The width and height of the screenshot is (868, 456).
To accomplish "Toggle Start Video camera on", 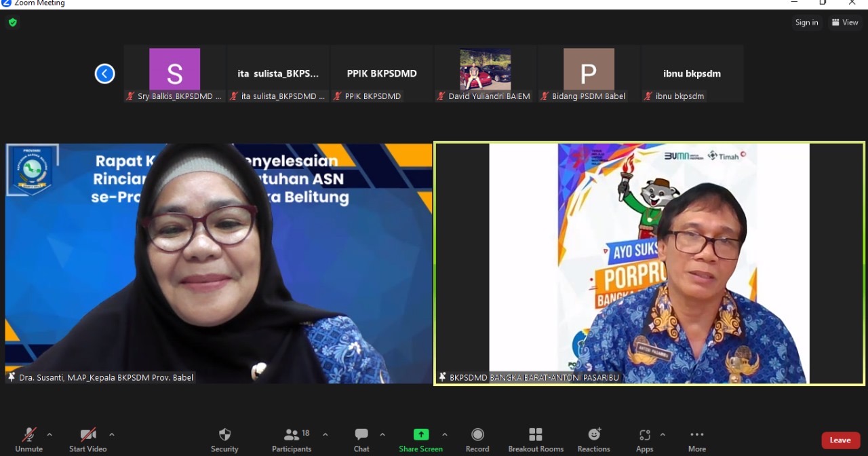I will pos(88,440).
